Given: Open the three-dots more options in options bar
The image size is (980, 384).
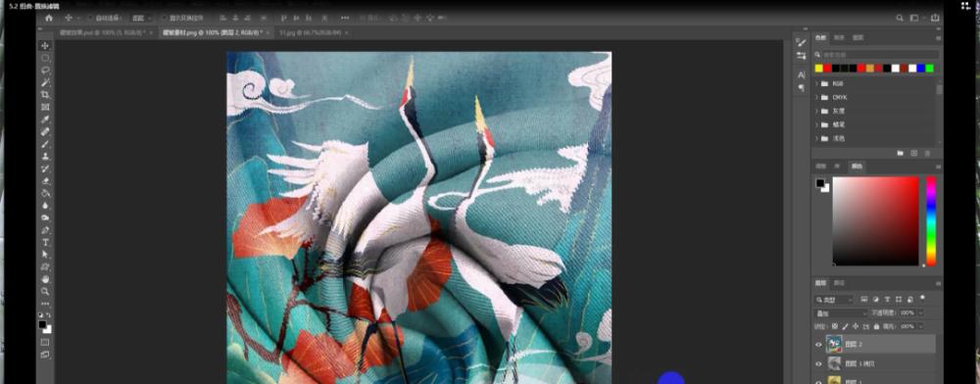Looking at the screenshot, I should [x=345, y=18].
